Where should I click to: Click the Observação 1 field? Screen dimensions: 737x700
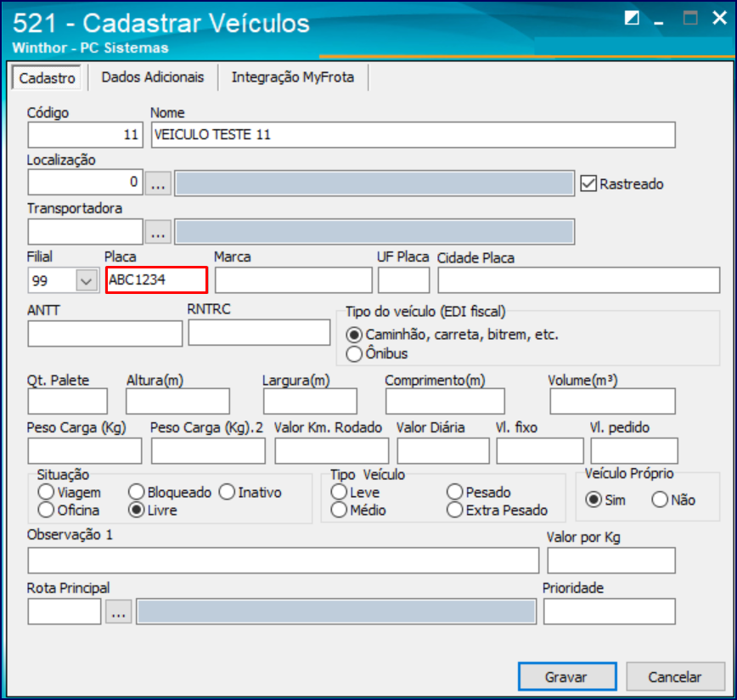click(283, 561)
